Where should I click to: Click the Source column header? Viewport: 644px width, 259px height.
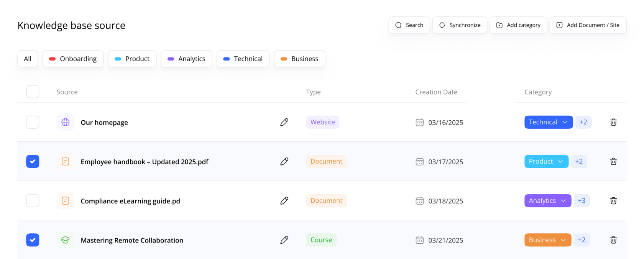(67, 92)
